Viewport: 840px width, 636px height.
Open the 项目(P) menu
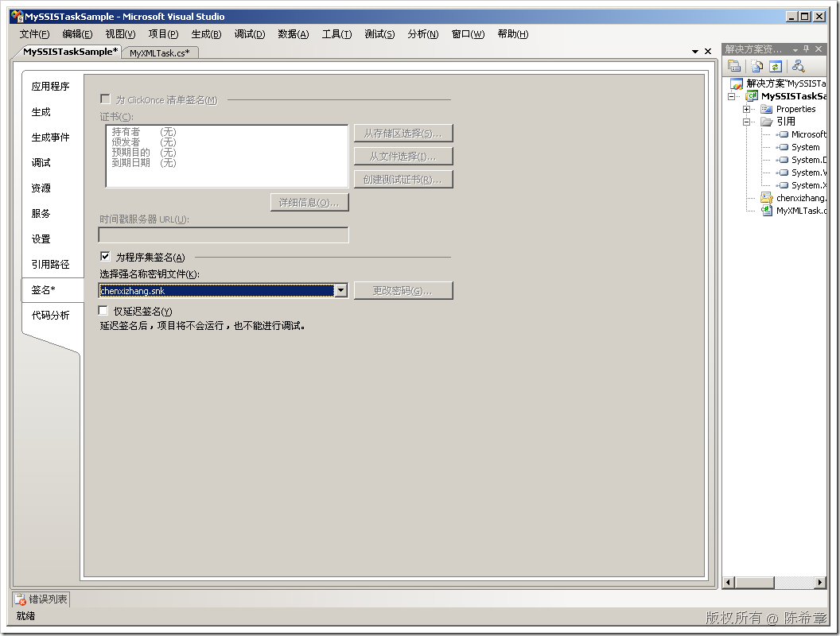point(163,34)
